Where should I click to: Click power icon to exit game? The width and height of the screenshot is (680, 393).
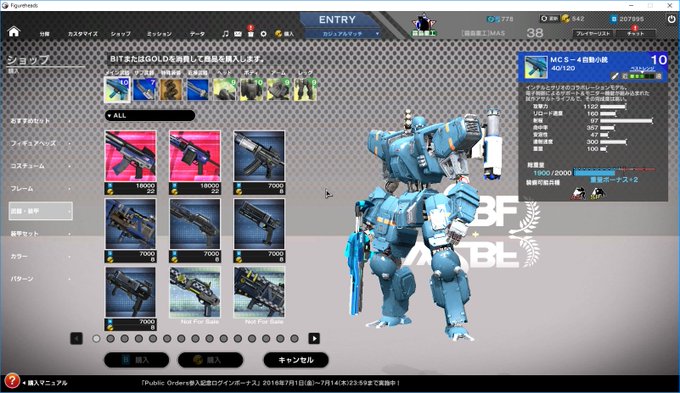click(x=671, y=19)
